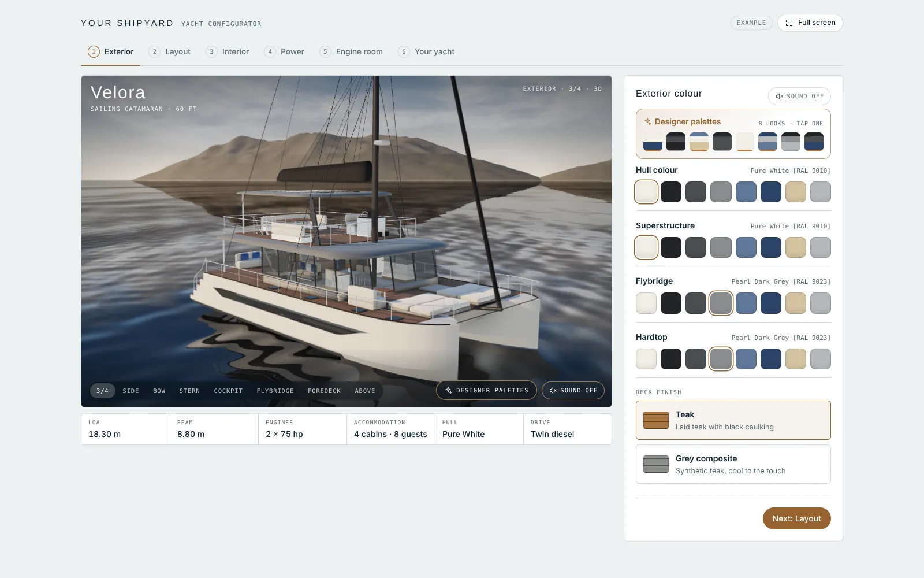Set Superstructure to the light silver swatch
The height and width of the screenshot is (578, 924).
pos(821,247)
